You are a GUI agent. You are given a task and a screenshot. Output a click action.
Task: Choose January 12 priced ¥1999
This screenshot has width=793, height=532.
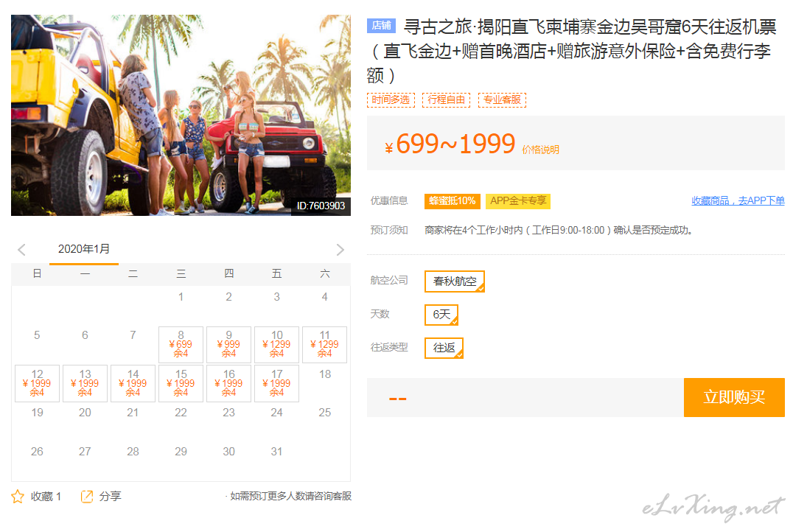(x=37, y=383)
